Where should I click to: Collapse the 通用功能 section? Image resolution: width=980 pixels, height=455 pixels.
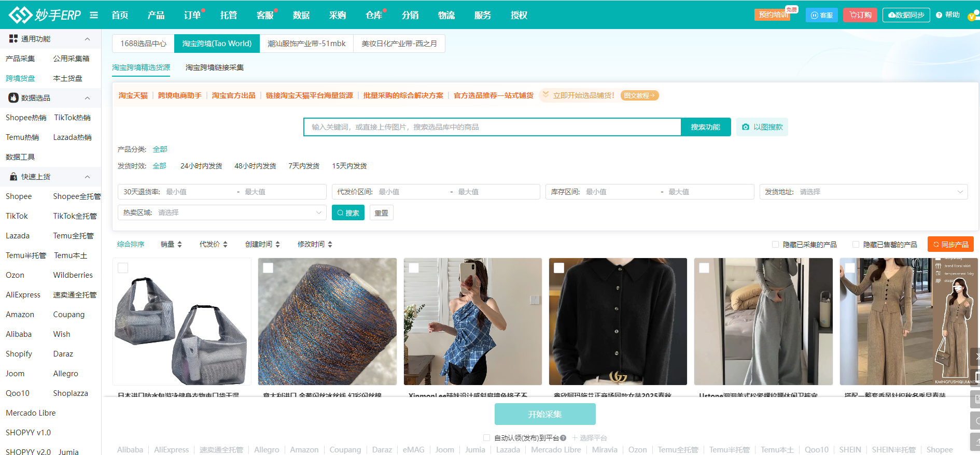[87, 39]
